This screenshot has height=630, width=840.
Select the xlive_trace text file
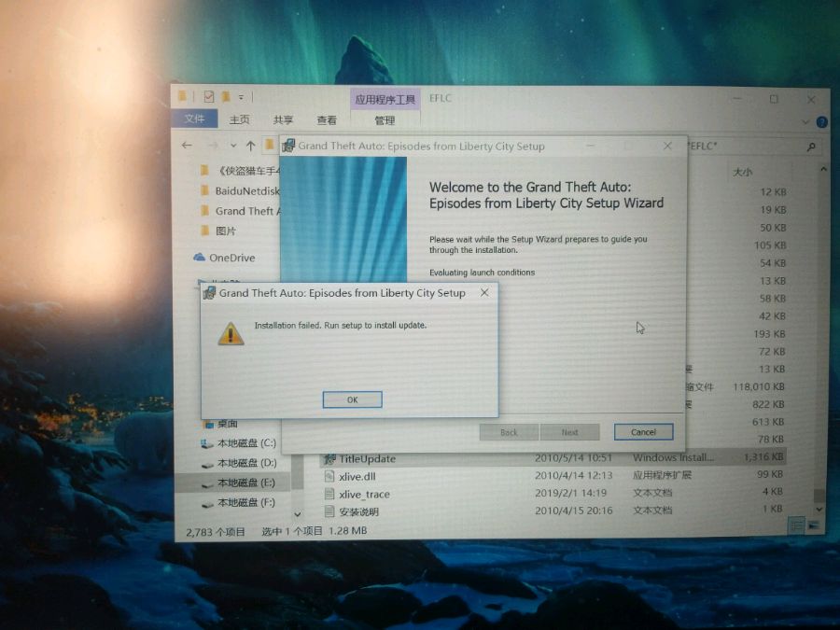(364, 494)
